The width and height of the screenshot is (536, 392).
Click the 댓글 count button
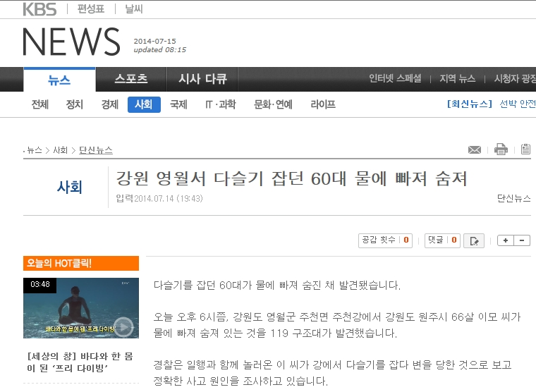click(442, 240)
